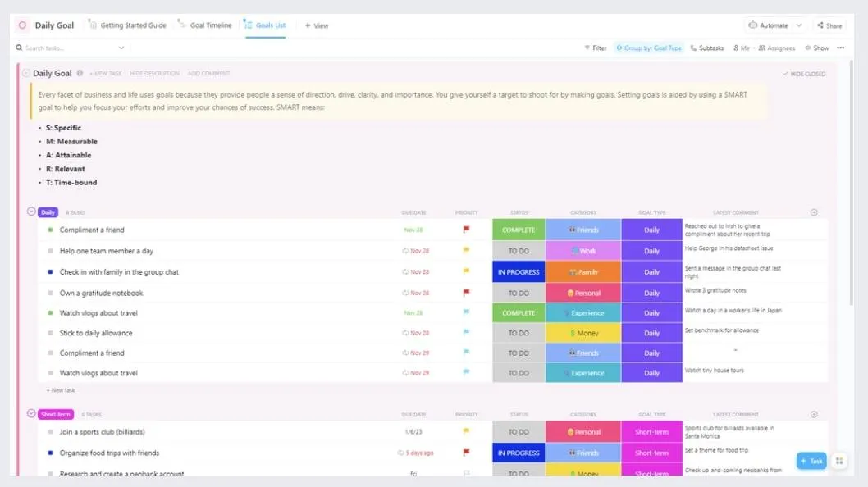Viewport: 868px width, 487px height.
Task: Open the three-dots more options menu
Action: pos(840,48)
